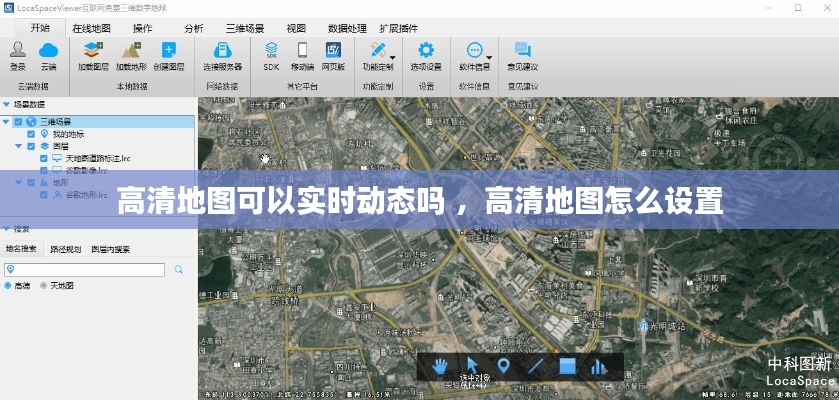Open the 功能定制 dropdown
839x400 pixels.
(x=393, y=57)
